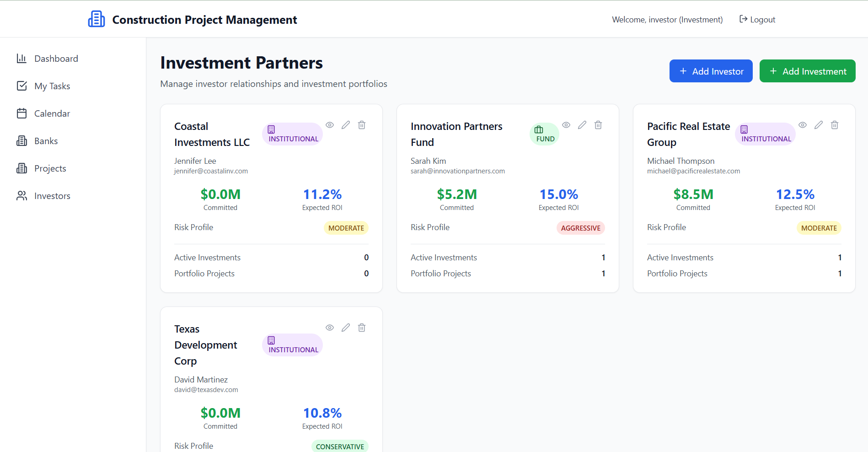Click the Construction Project Management building logo
This screenshot has height=452, width=868.
96,19
